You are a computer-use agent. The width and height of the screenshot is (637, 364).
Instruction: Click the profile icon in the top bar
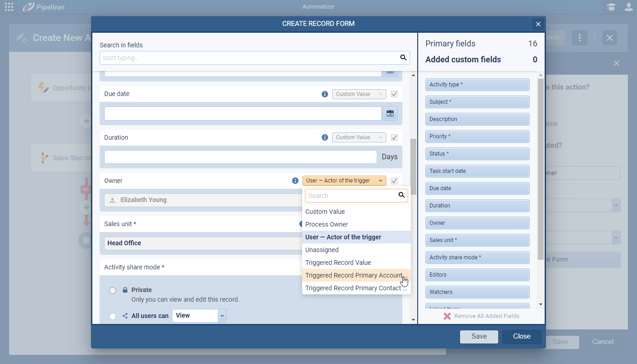[629, 7]
